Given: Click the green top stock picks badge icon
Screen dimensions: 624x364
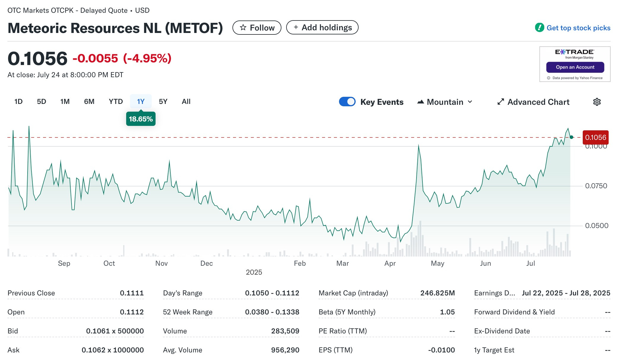Looking at the screenshot, I should tap(539, 28).
